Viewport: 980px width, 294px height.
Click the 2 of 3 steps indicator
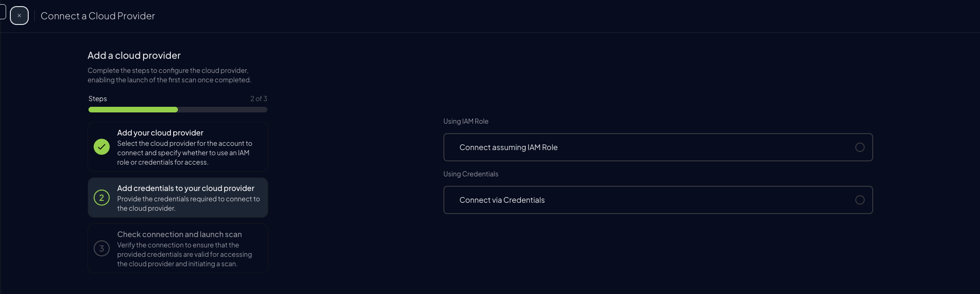click(x=259, y=98)
